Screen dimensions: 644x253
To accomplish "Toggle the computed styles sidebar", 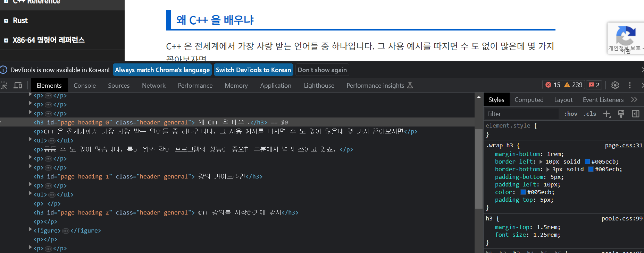I will pos(635,114).
